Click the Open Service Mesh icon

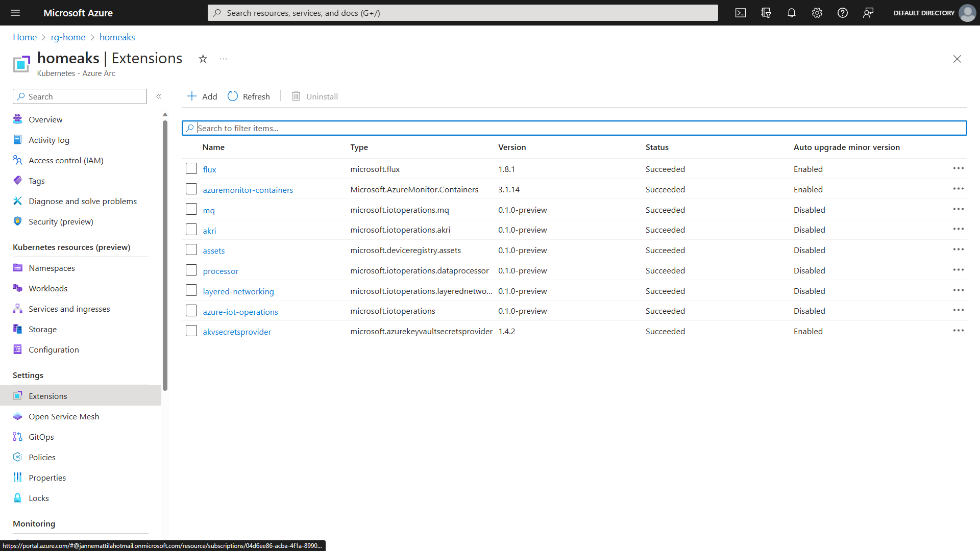click(x=17, y=416)
